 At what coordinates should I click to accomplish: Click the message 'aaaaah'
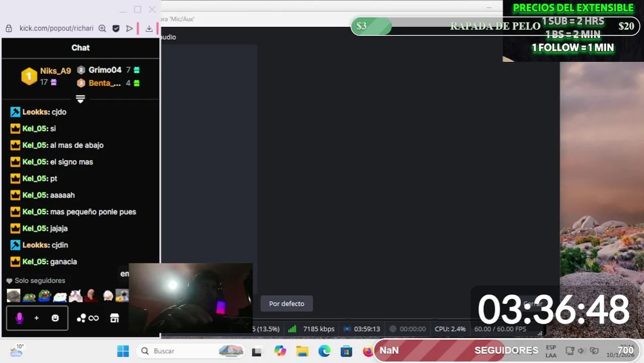(62, 195)
